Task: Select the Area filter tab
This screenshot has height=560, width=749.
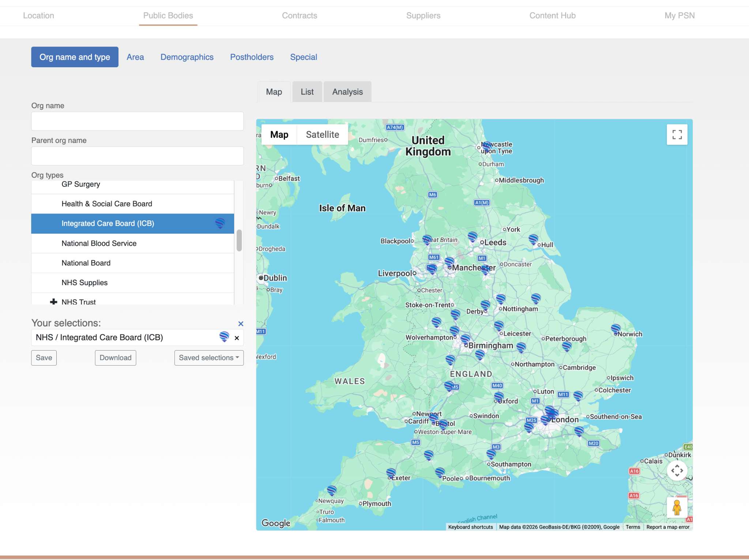Action: pyautogui.click(x=135, y=57)
